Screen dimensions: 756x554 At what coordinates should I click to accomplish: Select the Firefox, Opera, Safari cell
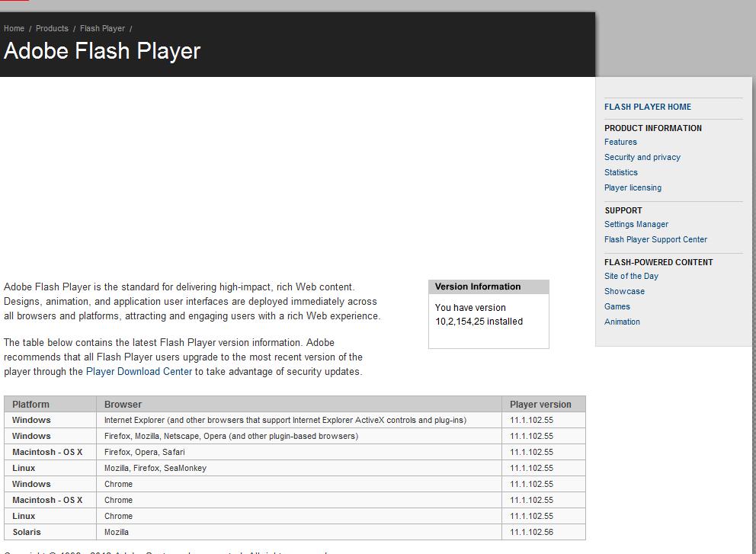click(x=299, y=452)
